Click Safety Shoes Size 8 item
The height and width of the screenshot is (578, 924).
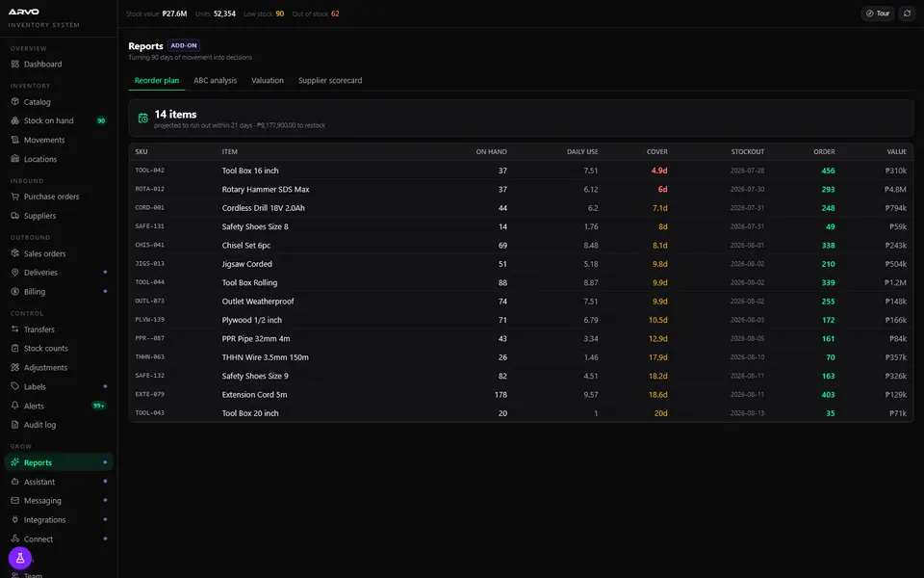tap(255, 226)
